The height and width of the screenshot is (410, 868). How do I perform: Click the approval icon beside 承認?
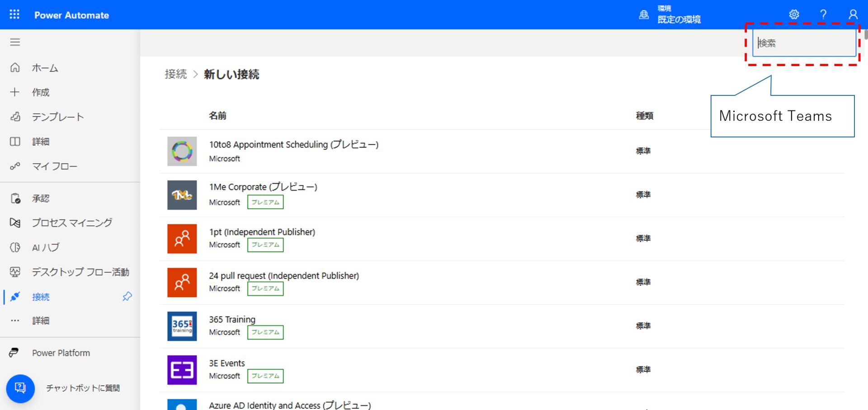(x=15, y=198)
